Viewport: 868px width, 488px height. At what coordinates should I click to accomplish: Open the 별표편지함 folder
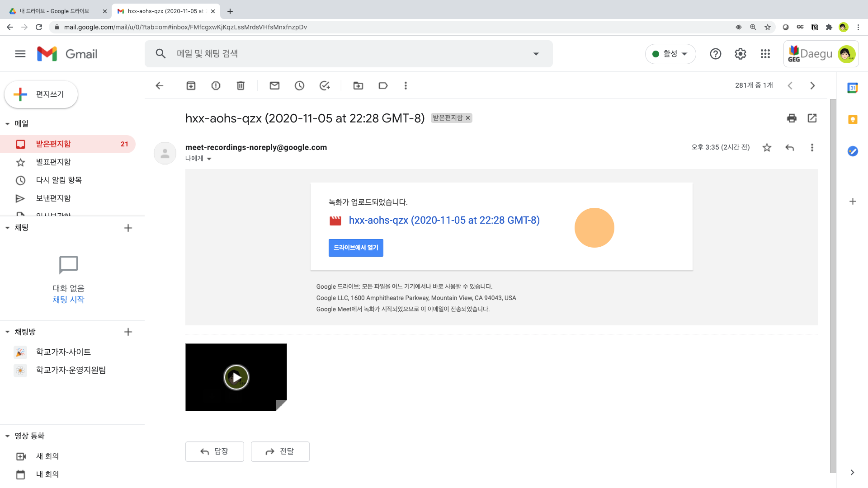coord(53,162)
